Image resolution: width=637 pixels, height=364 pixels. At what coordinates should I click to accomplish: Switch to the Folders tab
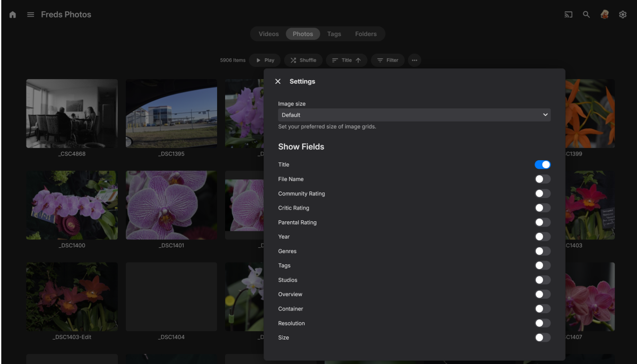[366, 34]
